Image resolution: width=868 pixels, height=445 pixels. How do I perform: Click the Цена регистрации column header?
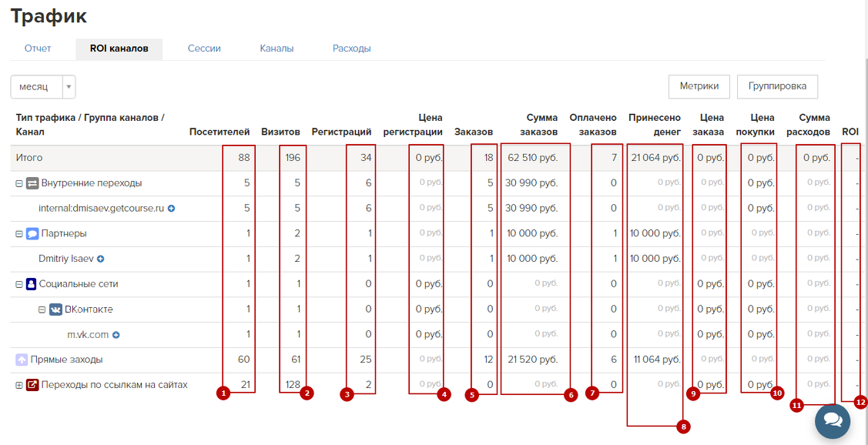click(412, 125)
